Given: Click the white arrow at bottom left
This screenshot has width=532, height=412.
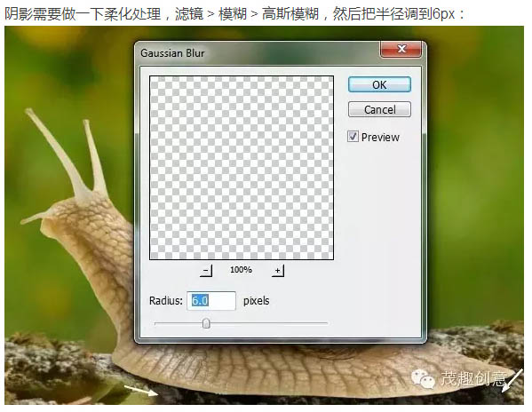Looking at the screenshot, I should (141, 391).
